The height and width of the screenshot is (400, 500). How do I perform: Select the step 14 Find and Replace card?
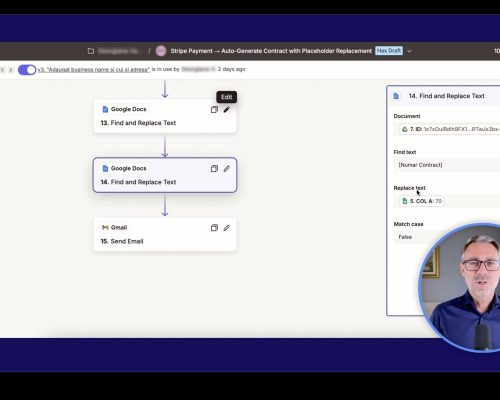click(165, 175)
